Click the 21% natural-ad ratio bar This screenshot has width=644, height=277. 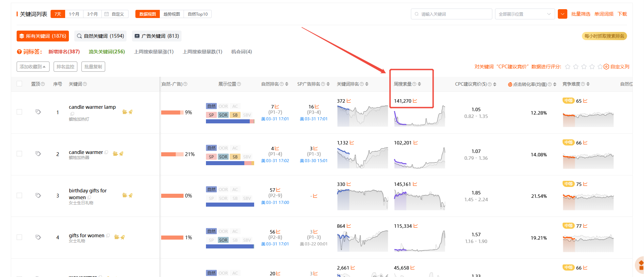(x=172, y=154)
